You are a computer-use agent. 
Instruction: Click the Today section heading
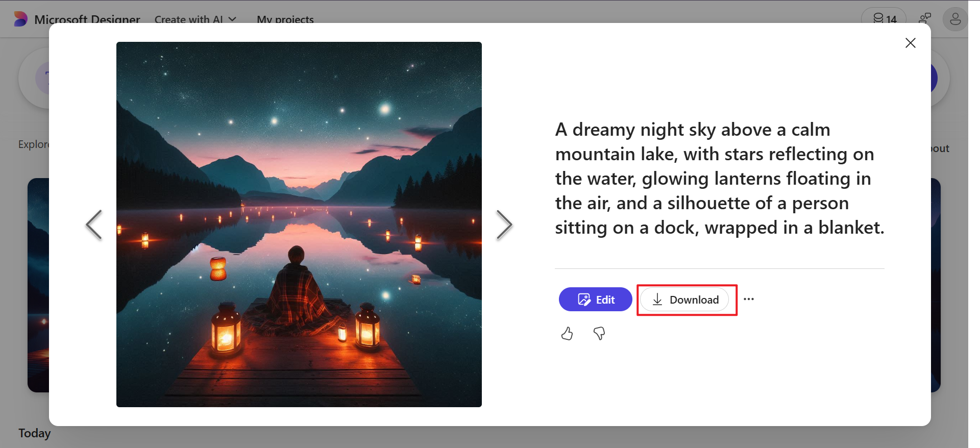[x=35, y=433]
